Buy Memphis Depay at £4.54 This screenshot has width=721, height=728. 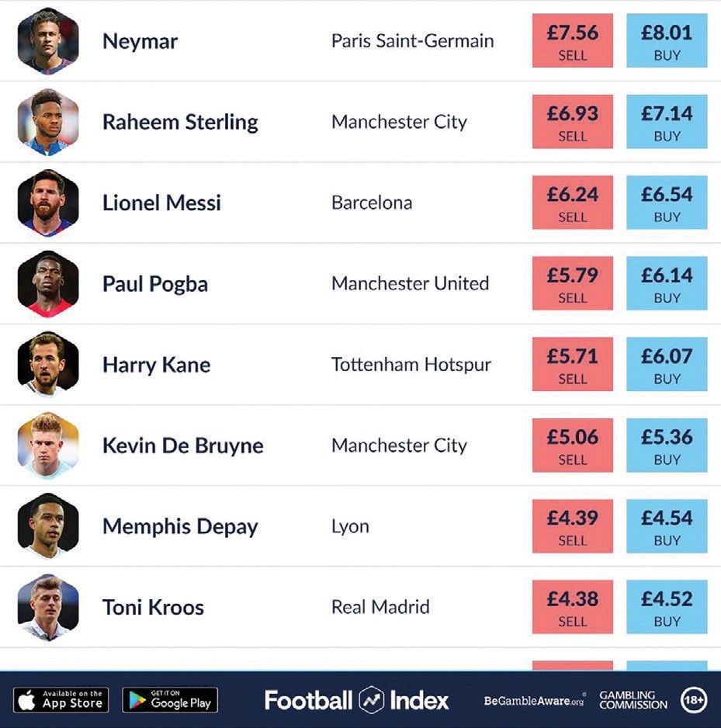[667, 525]
